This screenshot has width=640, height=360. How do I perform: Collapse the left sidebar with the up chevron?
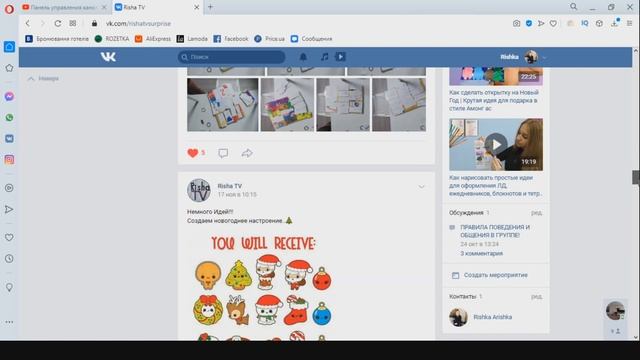pyautogui.click(x=31, y=78)
